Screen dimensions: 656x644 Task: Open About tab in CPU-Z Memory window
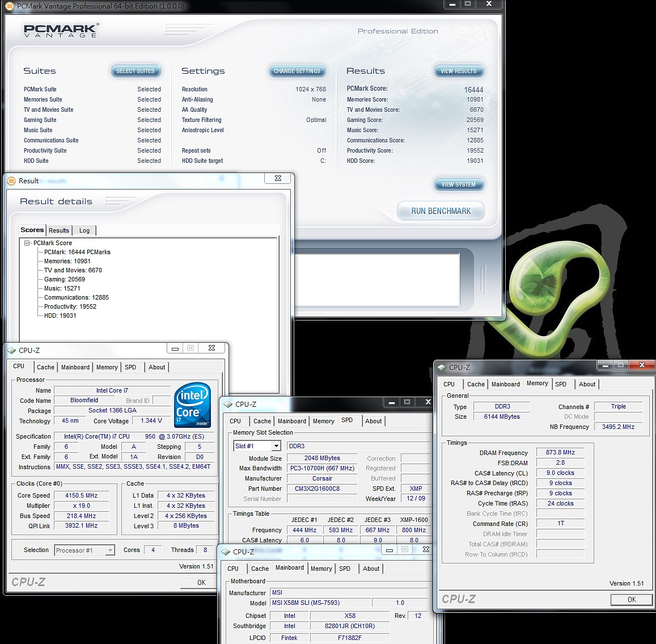click(x=587, y=384)
